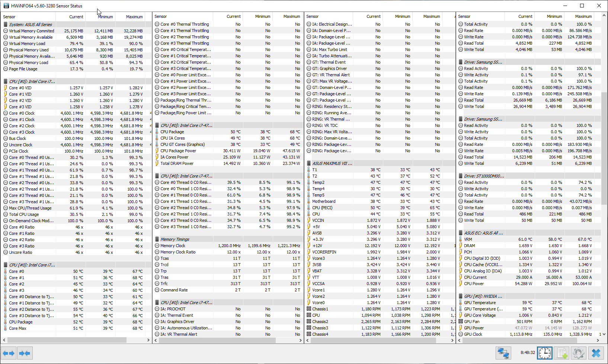The width and height of the screenshot is (608, 364).
Task: Click the expand columns arrows button
Action: (x=9, y=353)
